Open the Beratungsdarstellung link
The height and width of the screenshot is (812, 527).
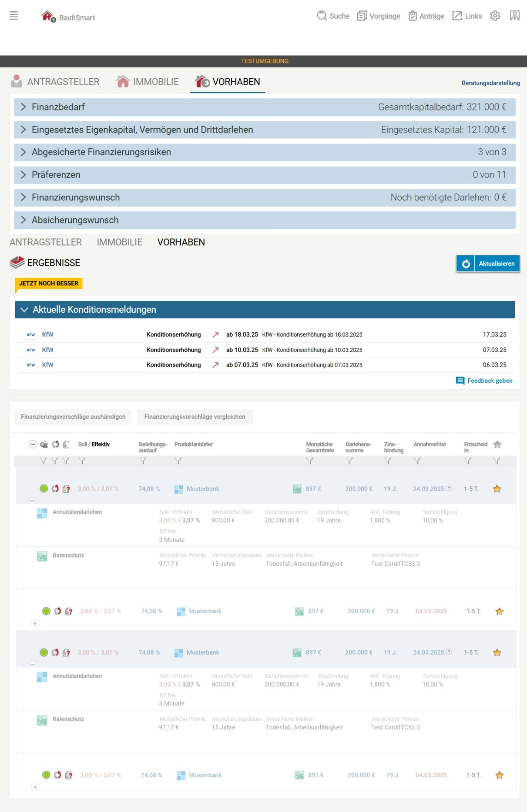tap(490, 83)
